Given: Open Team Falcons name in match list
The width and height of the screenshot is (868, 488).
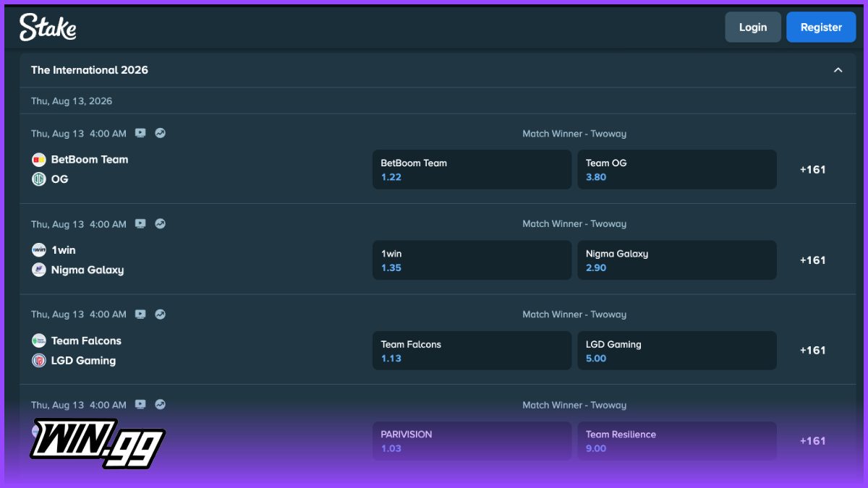Looking at the screenshot, I should (x=86, y=341).
